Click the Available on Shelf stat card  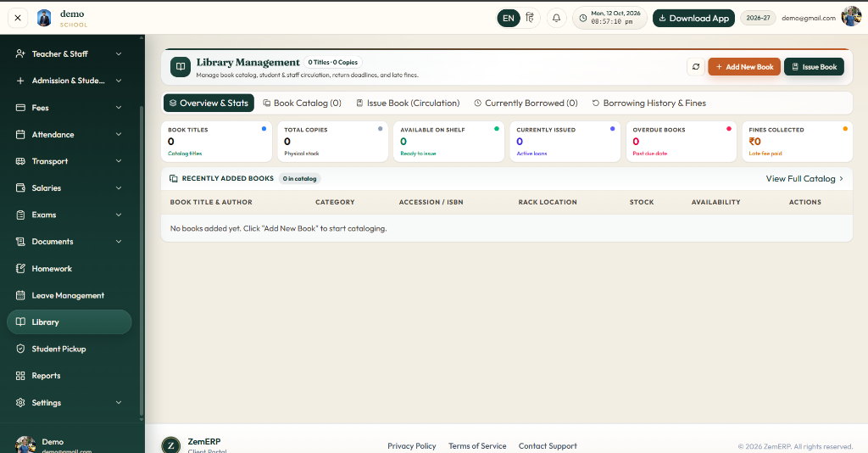pyautogui.click(x=449, y=142)
